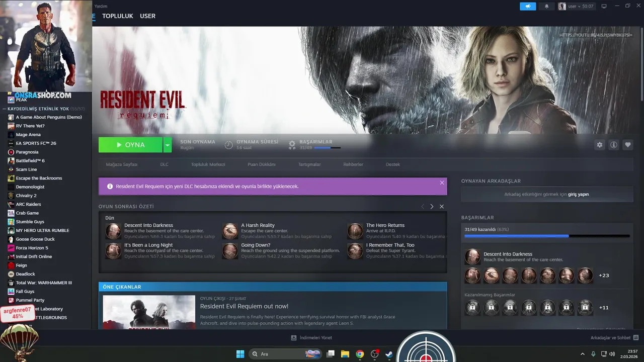The width and height of the screenshot is (644, 362).
Task: Open Tartışmalar tab
Action: (309, 164)
